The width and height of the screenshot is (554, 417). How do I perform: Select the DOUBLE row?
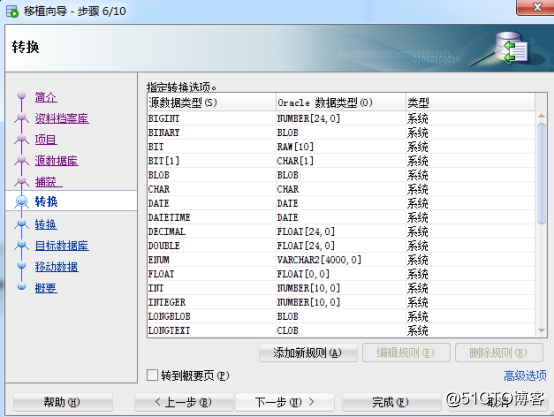pos(341,246)
